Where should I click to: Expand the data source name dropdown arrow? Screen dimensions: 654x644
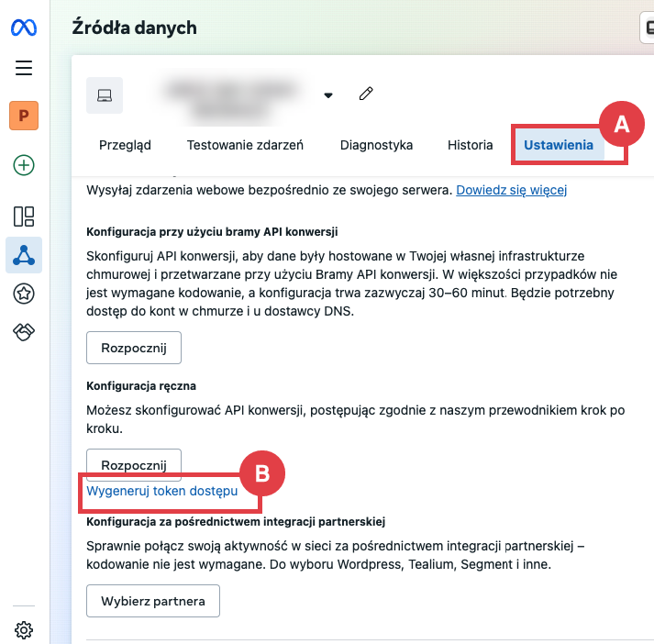click(328, 94)
